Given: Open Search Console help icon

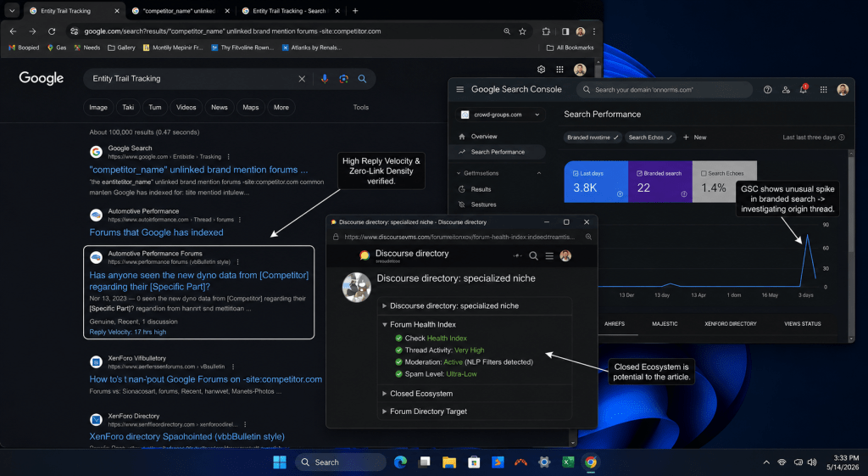Looking at the screenshot, I should pyautogui.click(x=767, y=90).
